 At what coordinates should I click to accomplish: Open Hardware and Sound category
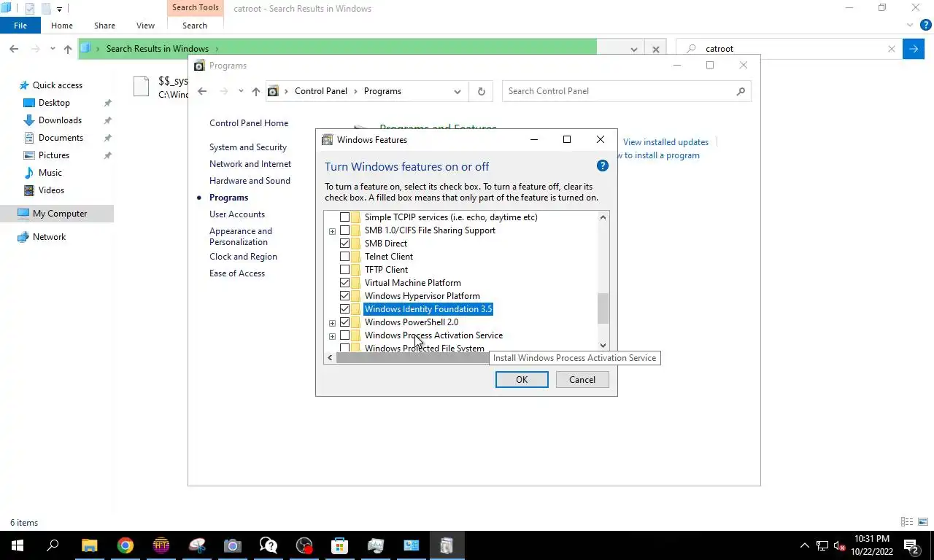coord(250,181)
